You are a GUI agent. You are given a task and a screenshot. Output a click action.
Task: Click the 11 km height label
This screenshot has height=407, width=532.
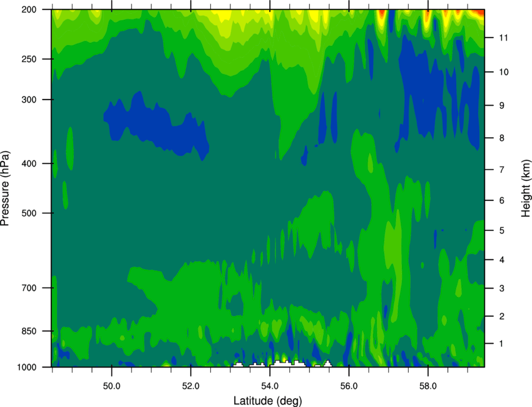503,38
